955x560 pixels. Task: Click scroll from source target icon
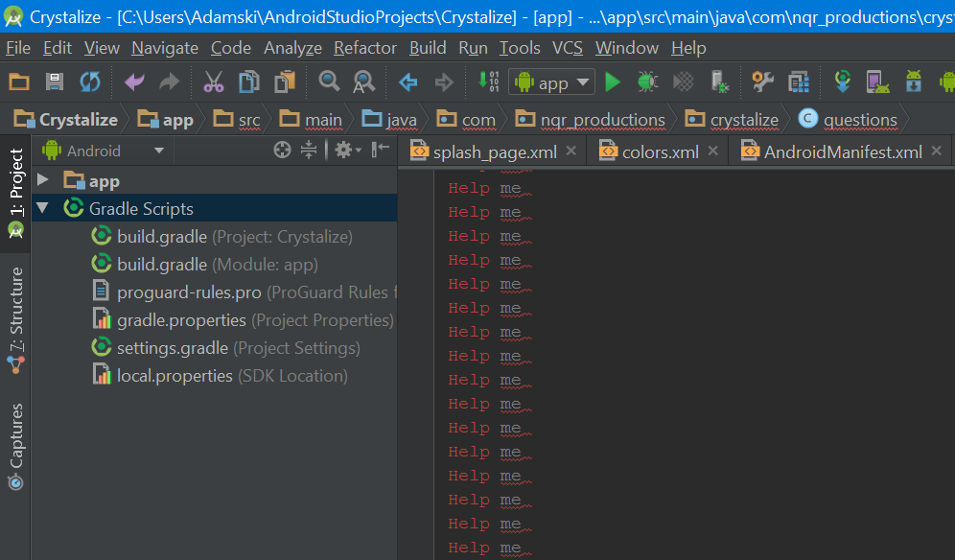[x=282, y=151]
